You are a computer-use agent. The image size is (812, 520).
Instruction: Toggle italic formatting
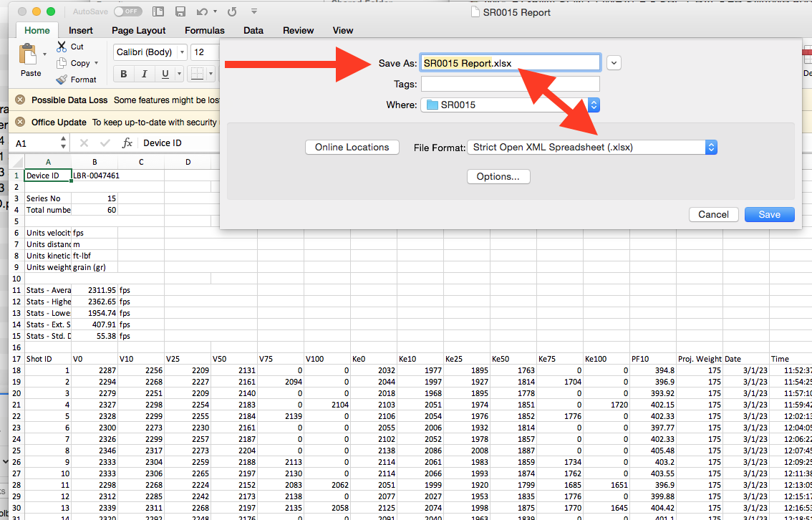144,74
